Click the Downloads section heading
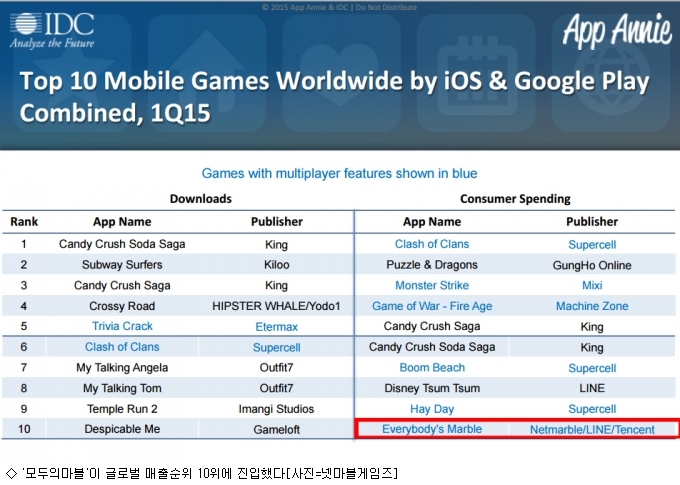This screenshot has width=680, height=485. [x=201, y=199]
